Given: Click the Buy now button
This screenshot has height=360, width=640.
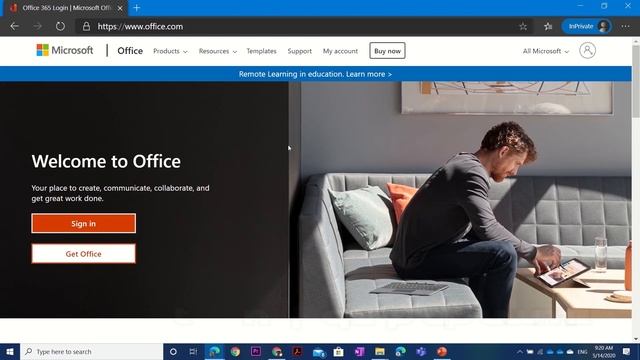Looking at the screenshot, I should point(387,51).
